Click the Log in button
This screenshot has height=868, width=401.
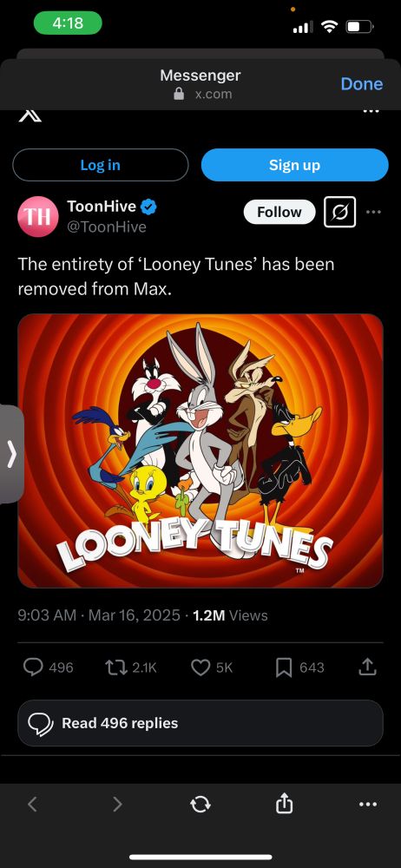pos(101,165)
